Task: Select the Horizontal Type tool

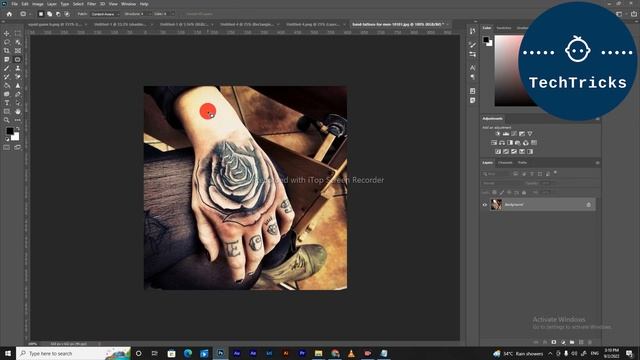Action: point(7,103)
